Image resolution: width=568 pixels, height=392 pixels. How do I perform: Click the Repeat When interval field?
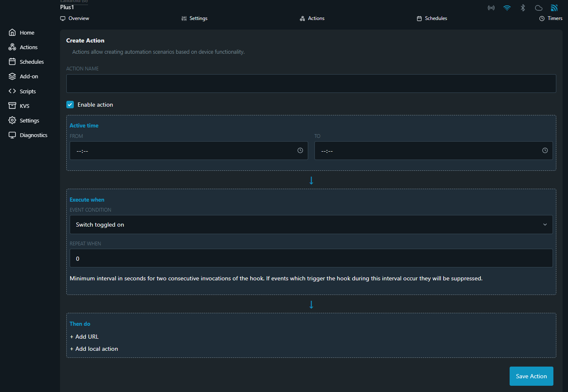coord(311,258)
